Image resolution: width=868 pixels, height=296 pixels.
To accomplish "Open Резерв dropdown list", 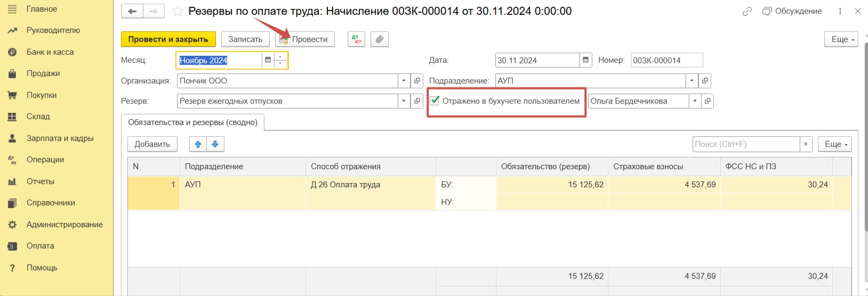I will click(x=404, y=101).
